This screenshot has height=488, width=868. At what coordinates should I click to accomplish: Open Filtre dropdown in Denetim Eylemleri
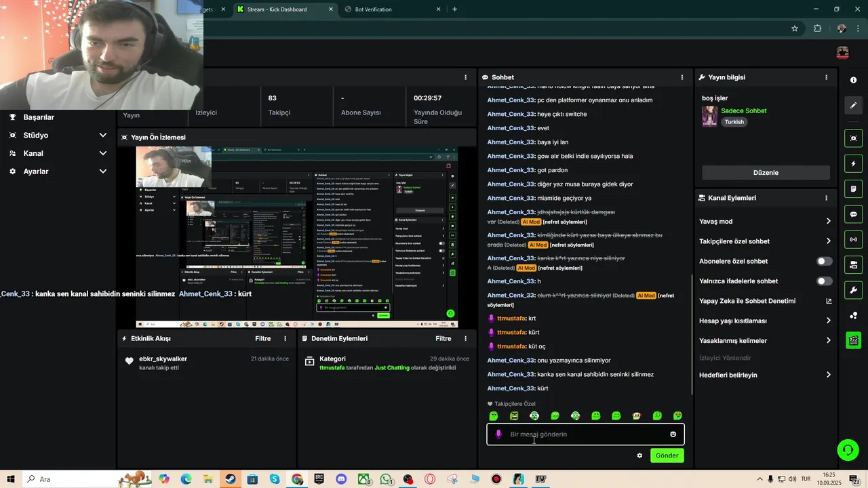pyautogui.click(x=443, y=338)
